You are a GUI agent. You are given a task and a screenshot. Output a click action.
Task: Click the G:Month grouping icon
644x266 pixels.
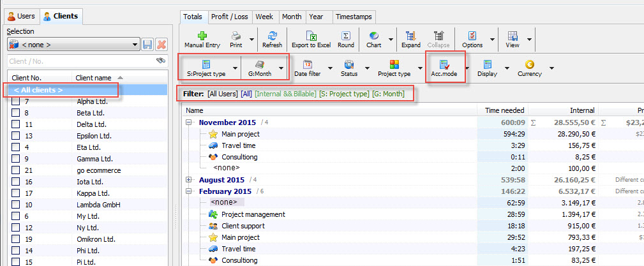click(x=260, y=64)
